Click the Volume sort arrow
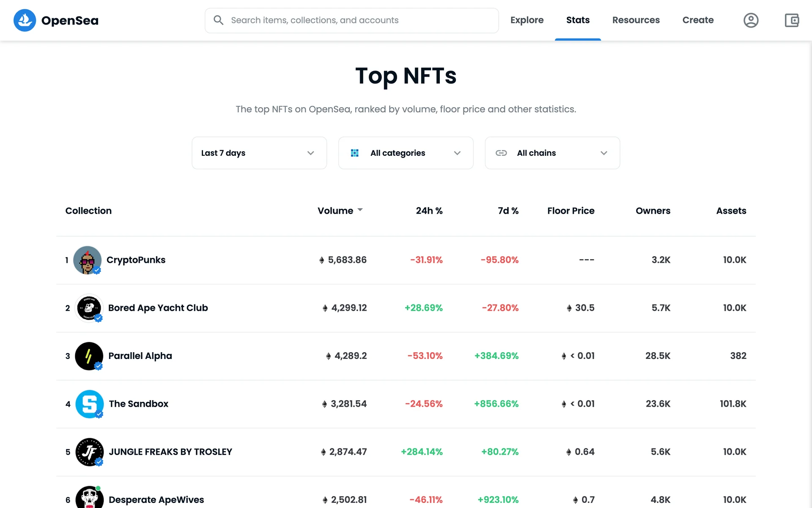Screen dimensions: 812x508 click(360, 210)
